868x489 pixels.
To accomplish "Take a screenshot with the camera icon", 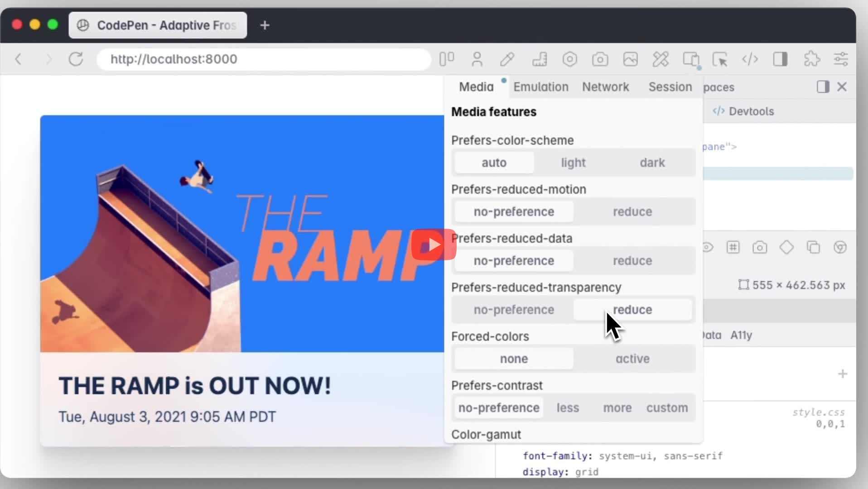I will pos(600,59).
